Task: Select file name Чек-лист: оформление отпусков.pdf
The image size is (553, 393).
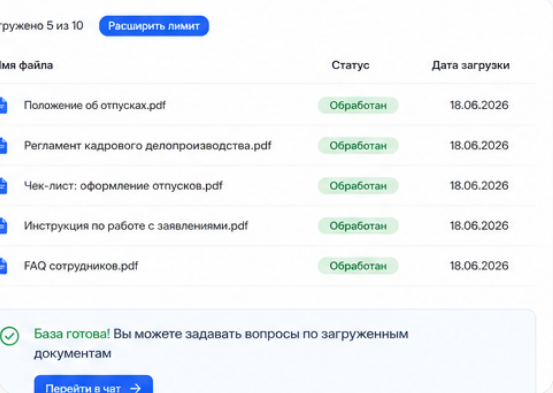Action: 123,186
